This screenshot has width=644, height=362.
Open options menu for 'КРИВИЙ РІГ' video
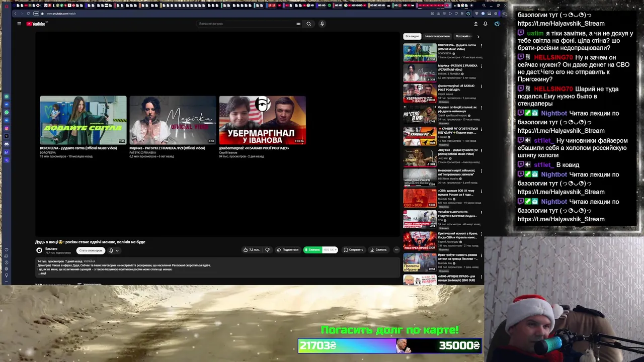tap(481, 129)
